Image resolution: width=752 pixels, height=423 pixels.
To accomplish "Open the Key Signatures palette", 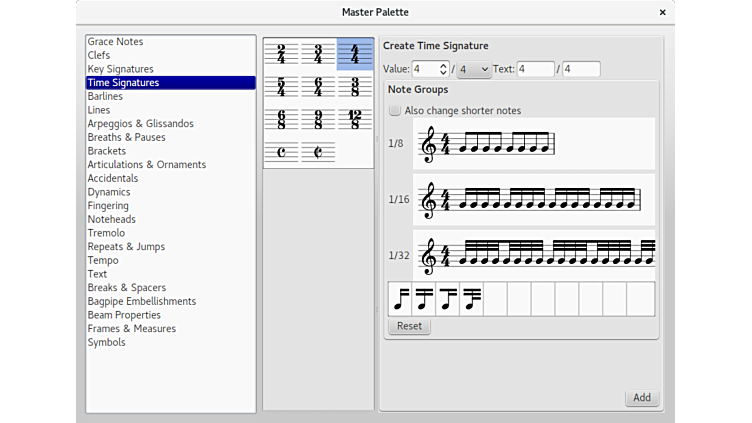I will coord(120,69).
